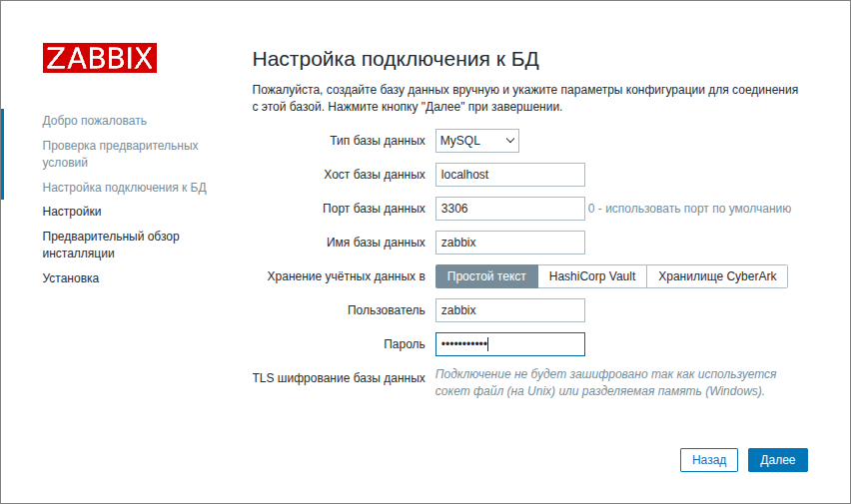Click the TLS unencrypted connection note
Viewport: 851px width, 504px height.
(x=605, y=382)
